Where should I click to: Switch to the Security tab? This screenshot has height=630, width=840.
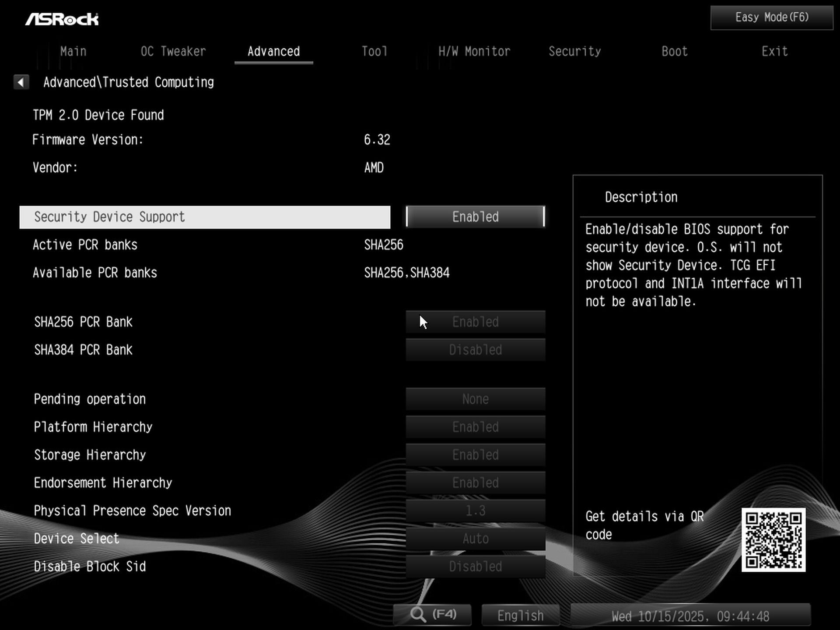point(575,51)
